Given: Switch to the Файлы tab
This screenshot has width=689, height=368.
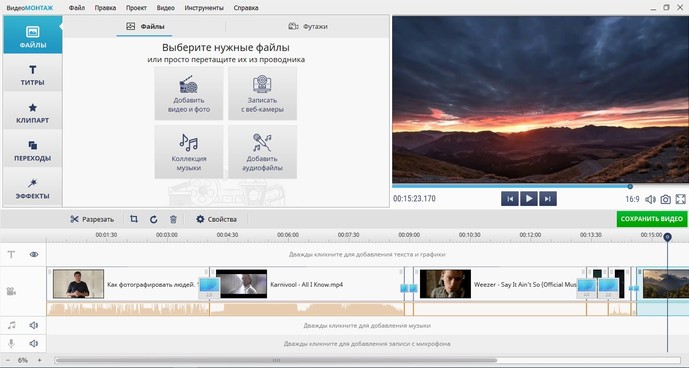Looking at the screenshot, I should [145, 26].
